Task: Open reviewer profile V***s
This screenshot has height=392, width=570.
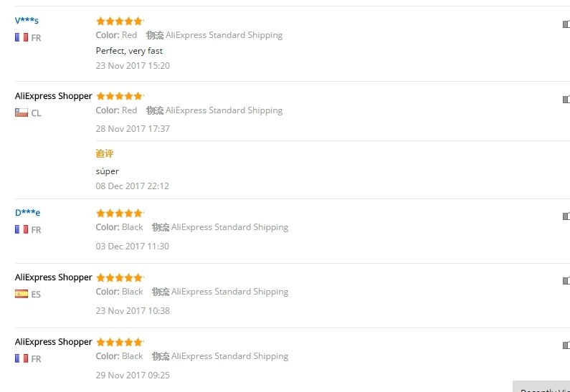Action: click(27, 20)
